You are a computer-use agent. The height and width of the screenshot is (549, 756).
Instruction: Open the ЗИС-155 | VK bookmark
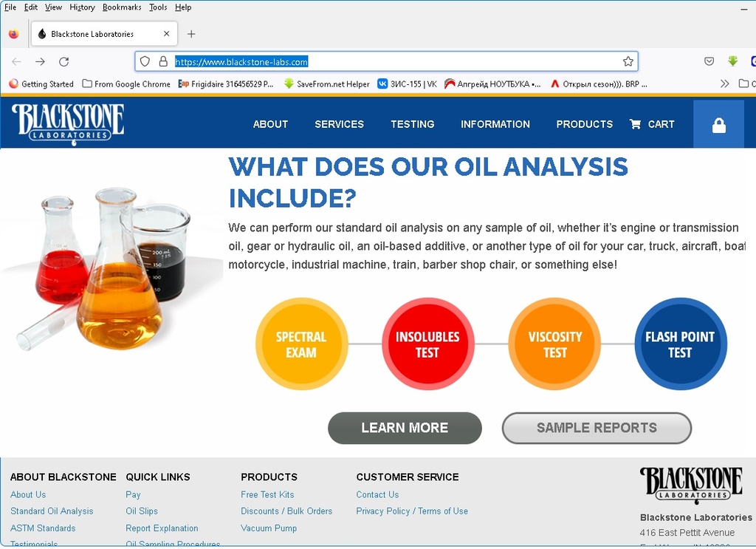click(408, 84)
